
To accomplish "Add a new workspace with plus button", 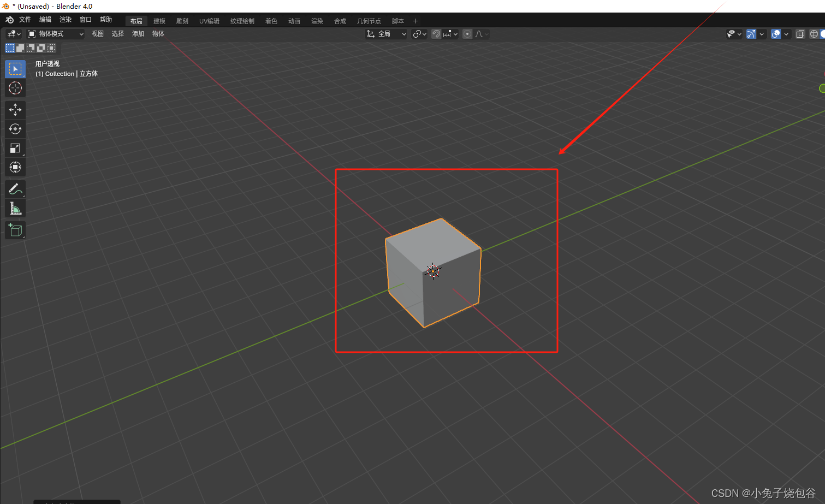I will tap(415, 21).
